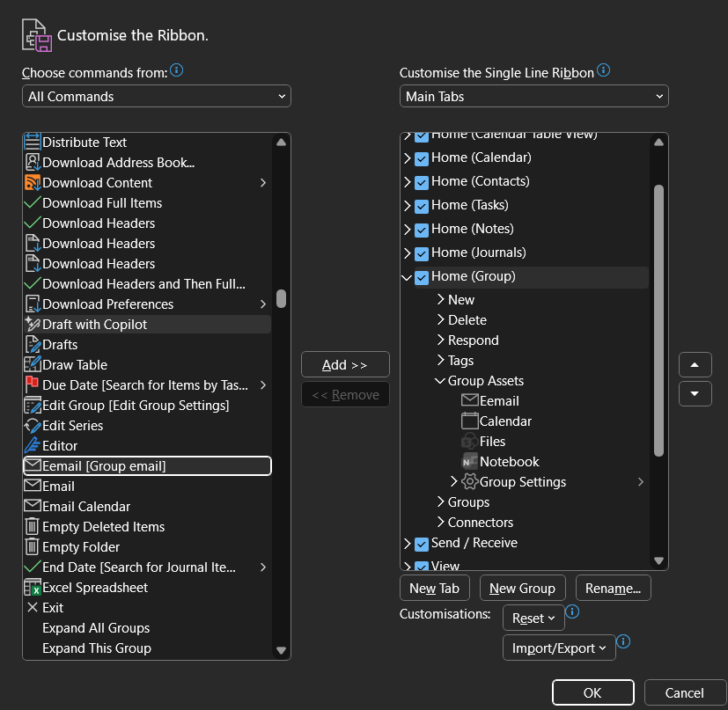Open the Import/Export dropdown
728x710 pixels.
(x=559, y=648)
